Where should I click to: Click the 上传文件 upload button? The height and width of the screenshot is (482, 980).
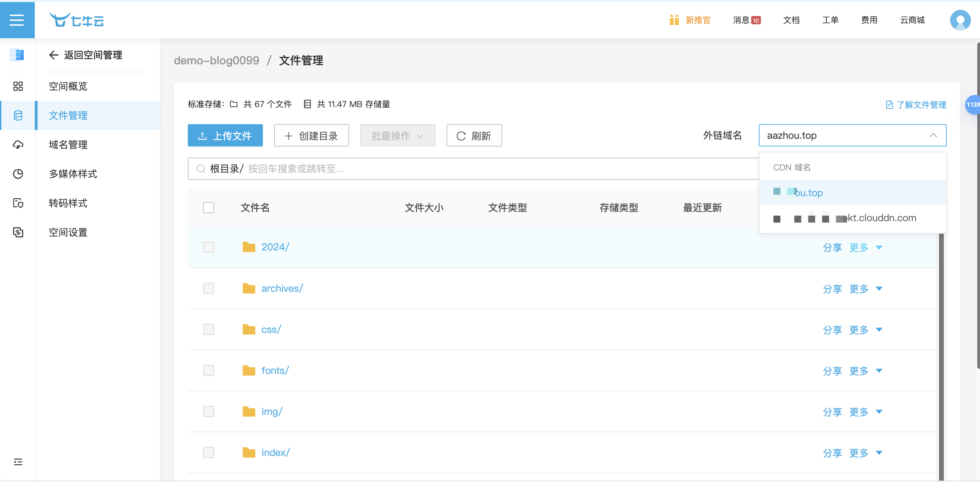[225, 135]
